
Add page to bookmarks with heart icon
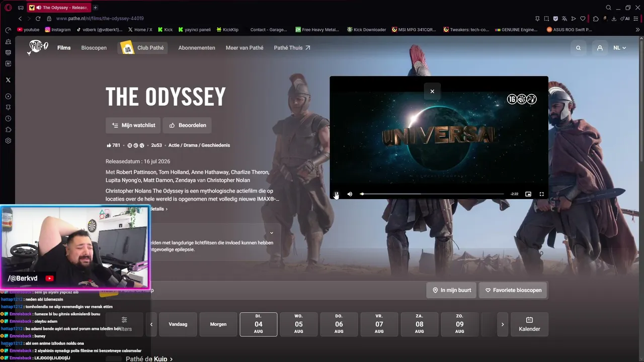click(583, 19)
